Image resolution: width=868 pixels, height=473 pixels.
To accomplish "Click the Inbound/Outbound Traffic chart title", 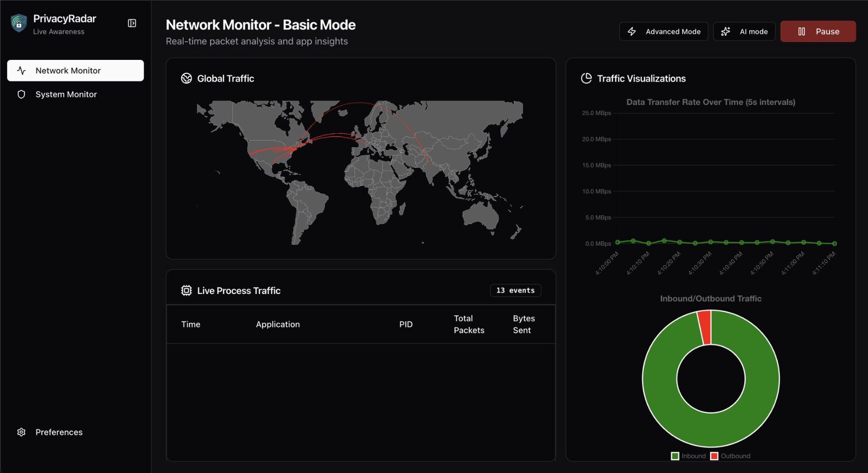I will coord(711,298).
